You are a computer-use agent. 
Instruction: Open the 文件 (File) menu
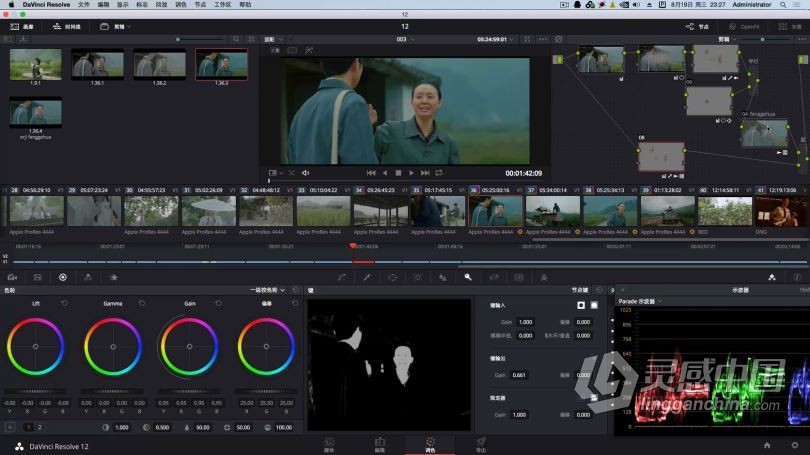(x=83, y=5)
